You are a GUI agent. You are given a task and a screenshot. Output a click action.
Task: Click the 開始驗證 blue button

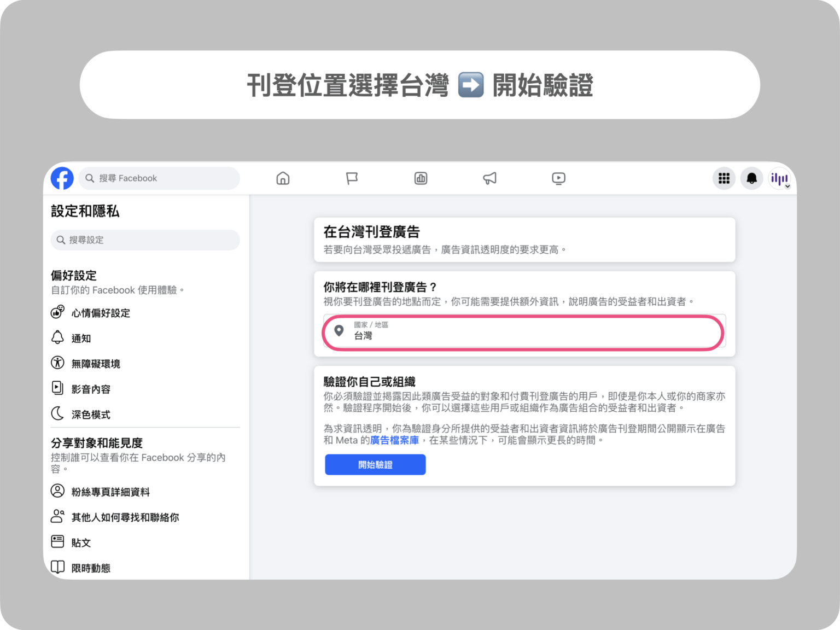(375, 464)
